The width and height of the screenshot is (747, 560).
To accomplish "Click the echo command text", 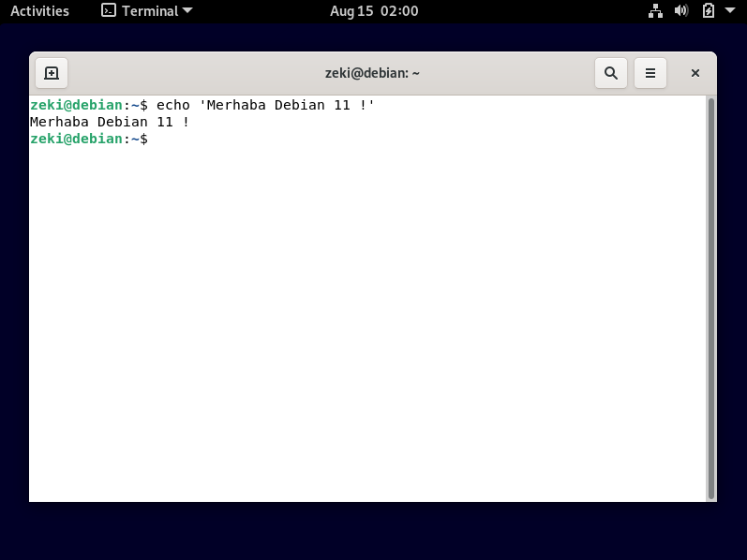I will pyautogui.click(x=265, y=105).
